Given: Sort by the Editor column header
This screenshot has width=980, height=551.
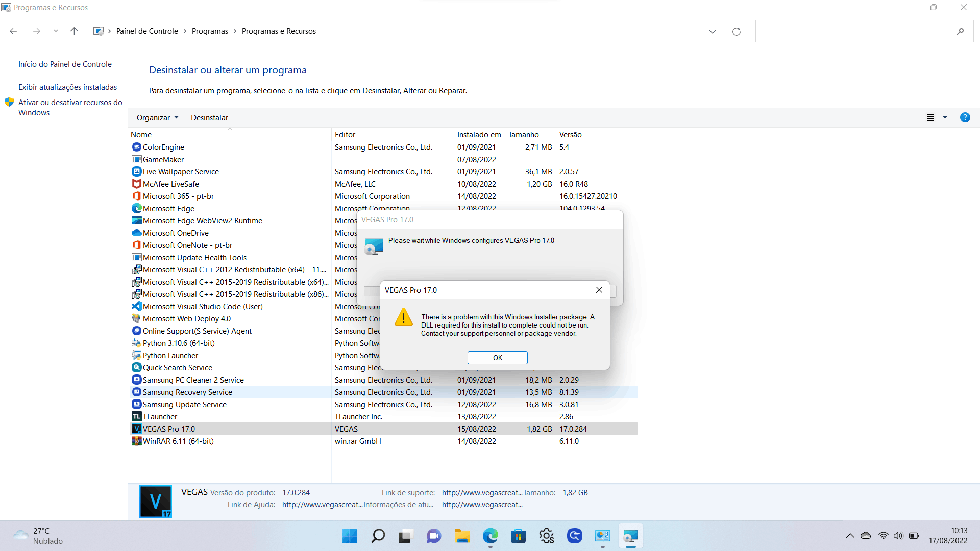Looking at the screenshot, I should (393, 134).
